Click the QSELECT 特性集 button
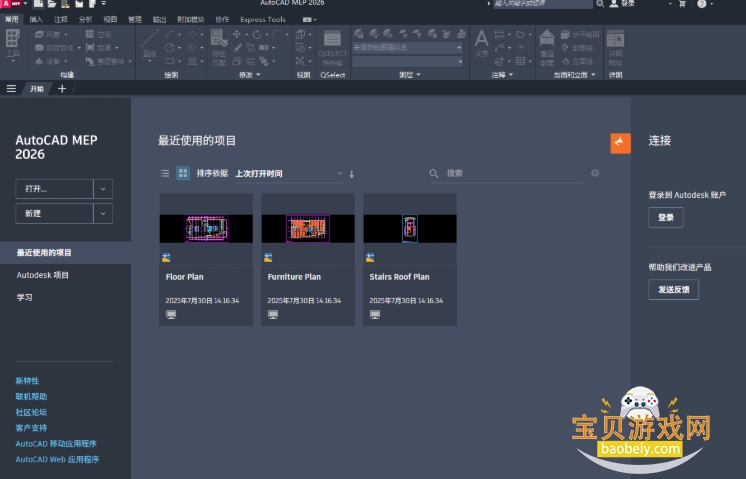Image resolution: width=746 pixels, height=479 pixels. (332, 48)
